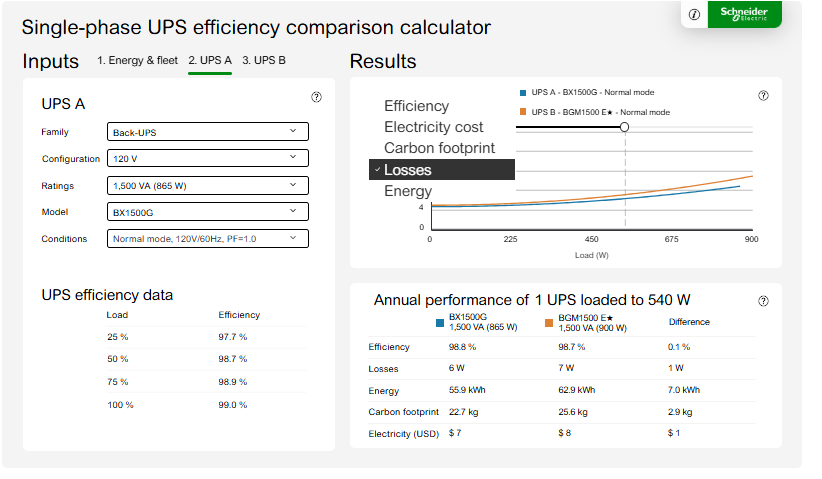
Task: Click the 100 % load row label
Action: point(121,405)
